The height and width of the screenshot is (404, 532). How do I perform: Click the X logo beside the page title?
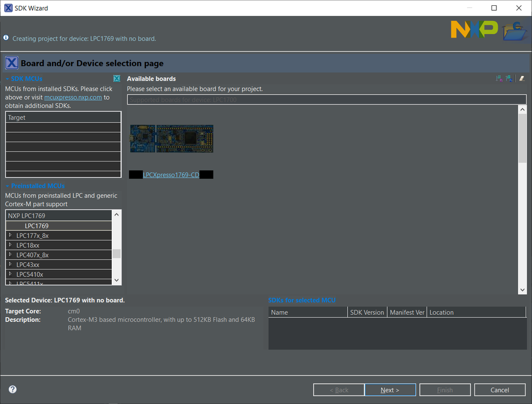point(12,63)
